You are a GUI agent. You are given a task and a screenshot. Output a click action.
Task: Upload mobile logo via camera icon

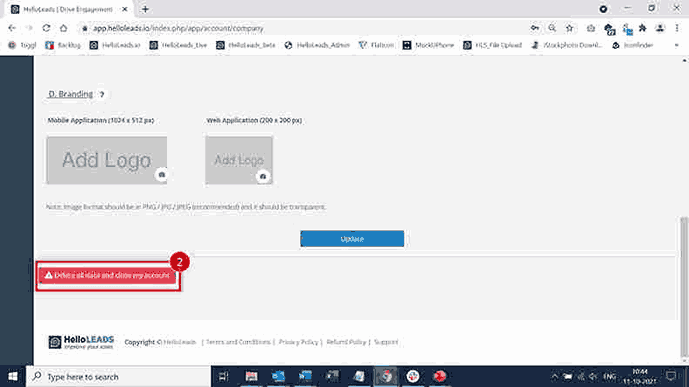(x=162, y=175)
